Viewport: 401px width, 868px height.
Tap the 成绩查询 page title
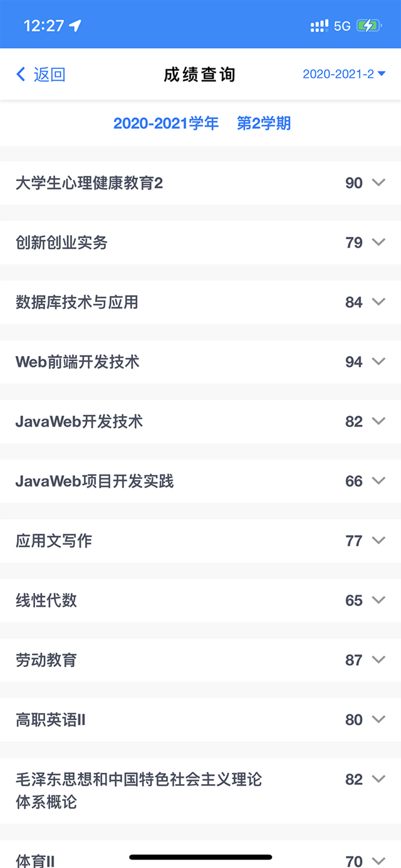200,75
